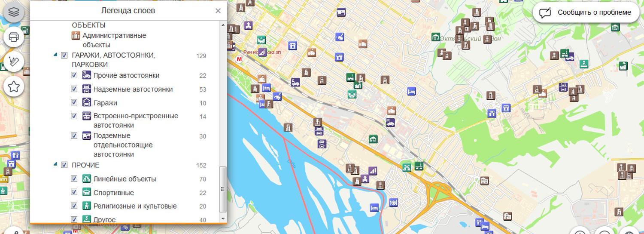Click the red metro M marker
This screenshot has height=234, width=644.
click(x=240, y=59)
